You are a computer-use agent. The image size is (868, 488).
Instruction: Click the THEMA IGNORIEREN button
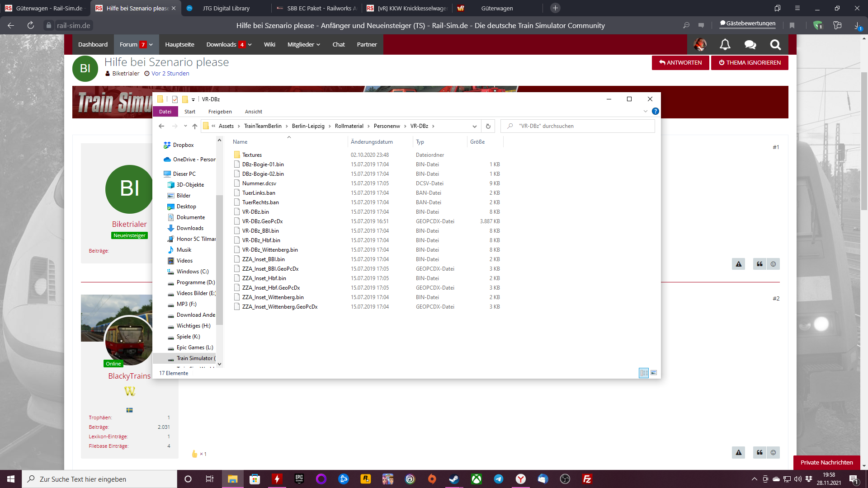749,62
